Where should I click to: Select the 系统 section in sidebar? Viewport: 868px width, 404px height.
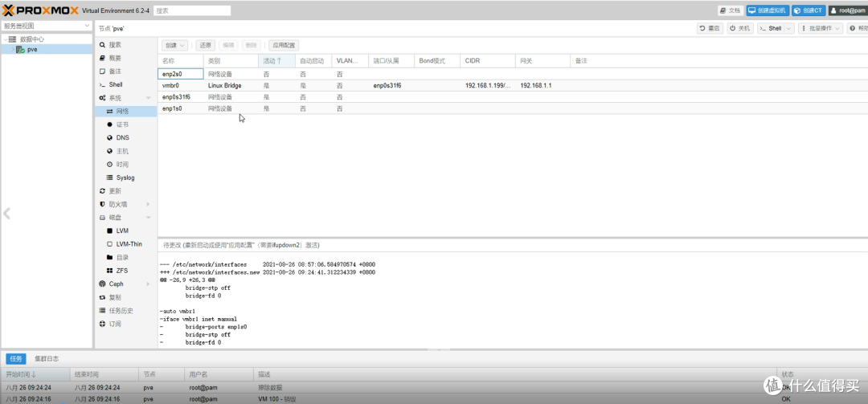coord(115,98)
